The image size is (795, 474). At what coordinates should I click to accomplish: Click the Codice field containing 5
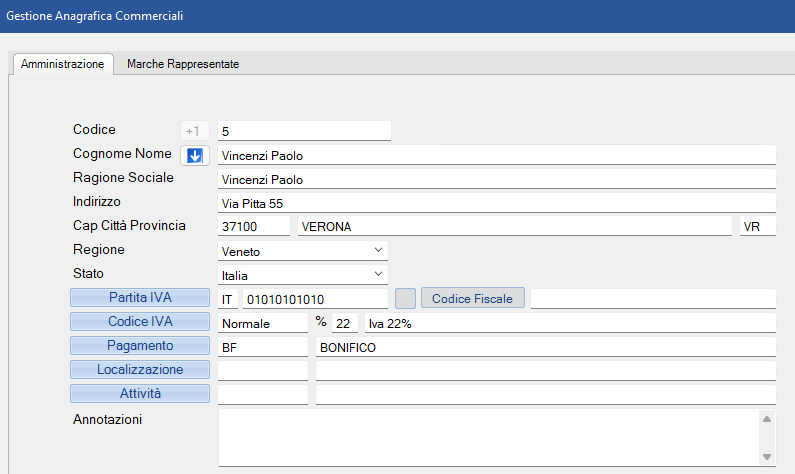(303, 131)
